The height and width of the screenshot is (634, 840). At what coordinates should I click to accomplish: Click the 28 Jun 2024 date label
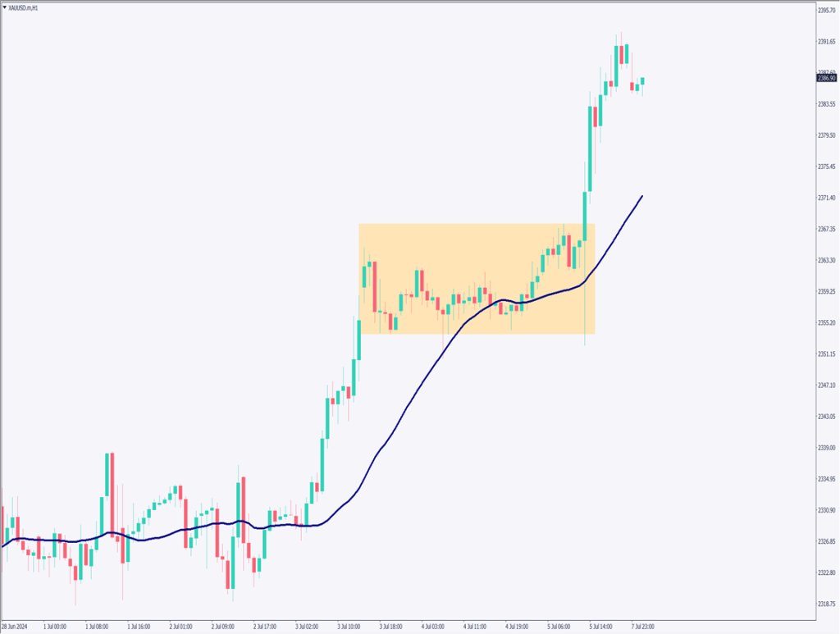(x=15, y=626)
